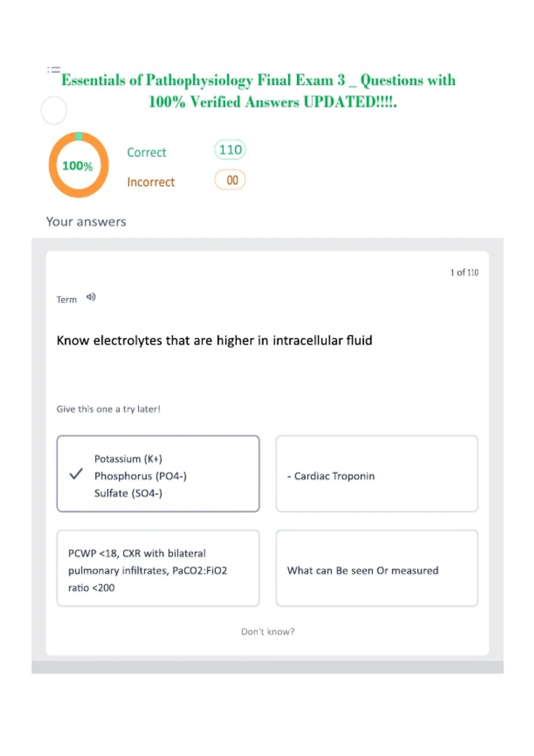The height and width of the screenshot is (756, 534).
Task: Select the Potassium, Phosphorus, Sulfate answer card
Action: click(x=158, y=474)
